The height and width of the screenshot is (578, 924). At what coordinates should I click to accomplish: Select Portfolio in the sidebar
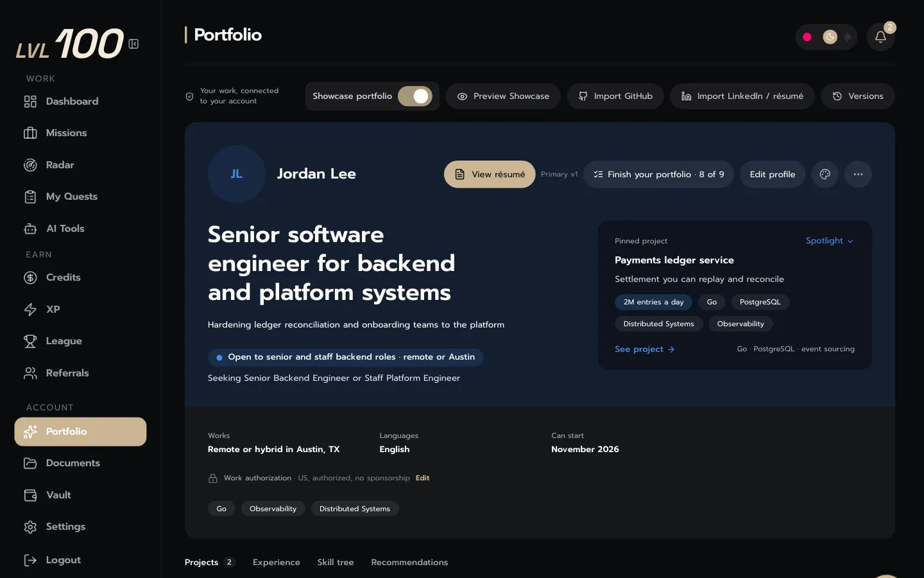pos(80,432)
